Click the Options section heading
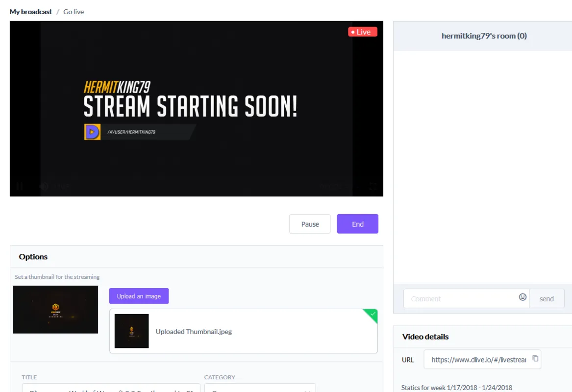Image resolution: width=572 pixels, height=392 pixels. (x=33, y=257)
